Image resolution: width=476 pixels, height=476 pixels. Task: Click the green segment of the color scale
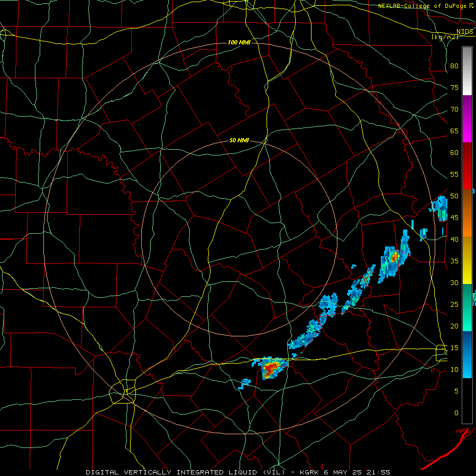point(467,307)
